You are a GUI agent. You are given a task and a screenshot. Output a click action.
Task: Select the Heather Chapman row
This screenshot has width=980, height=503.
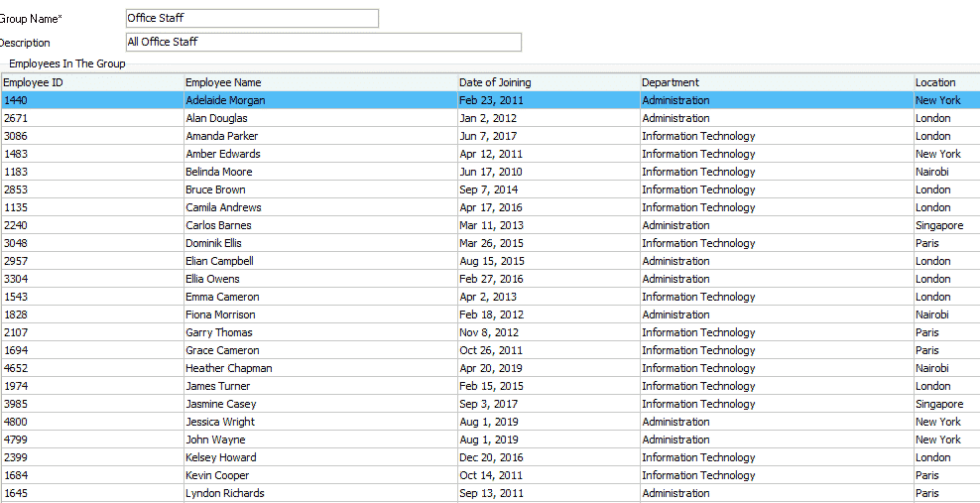pos(491,368)
